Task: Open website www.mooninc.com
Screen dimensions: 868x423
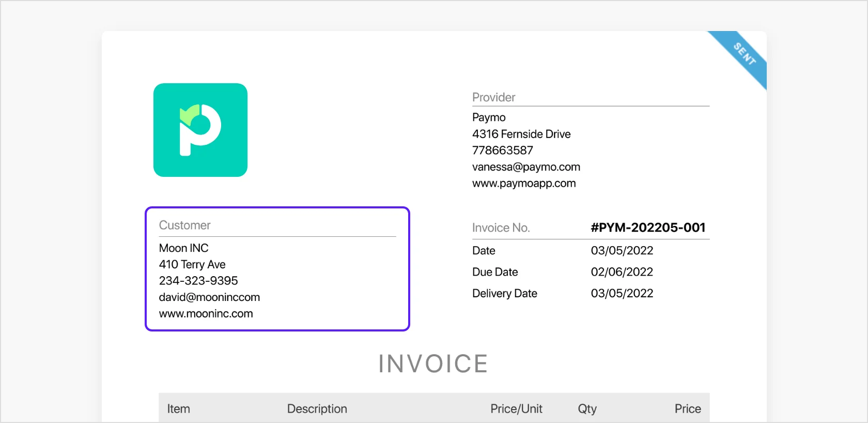Action: [x=206, y=314]
